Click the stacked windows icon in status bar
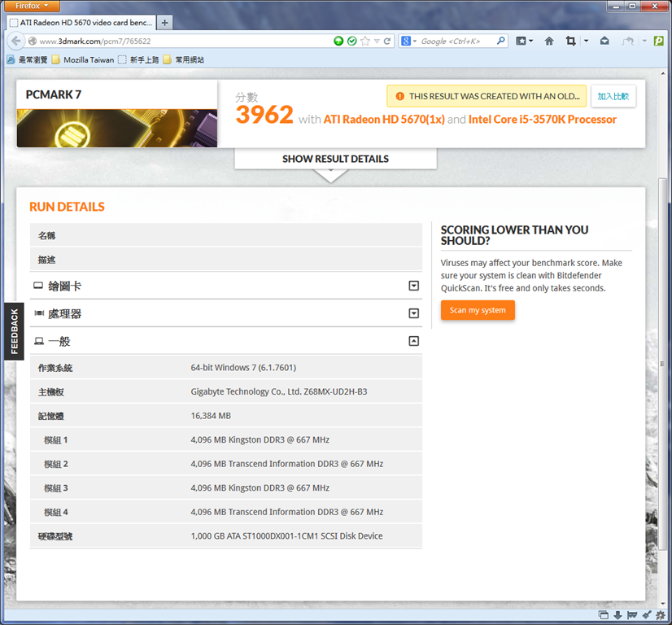Screen dimensions: 672x625 click(604, 615)
